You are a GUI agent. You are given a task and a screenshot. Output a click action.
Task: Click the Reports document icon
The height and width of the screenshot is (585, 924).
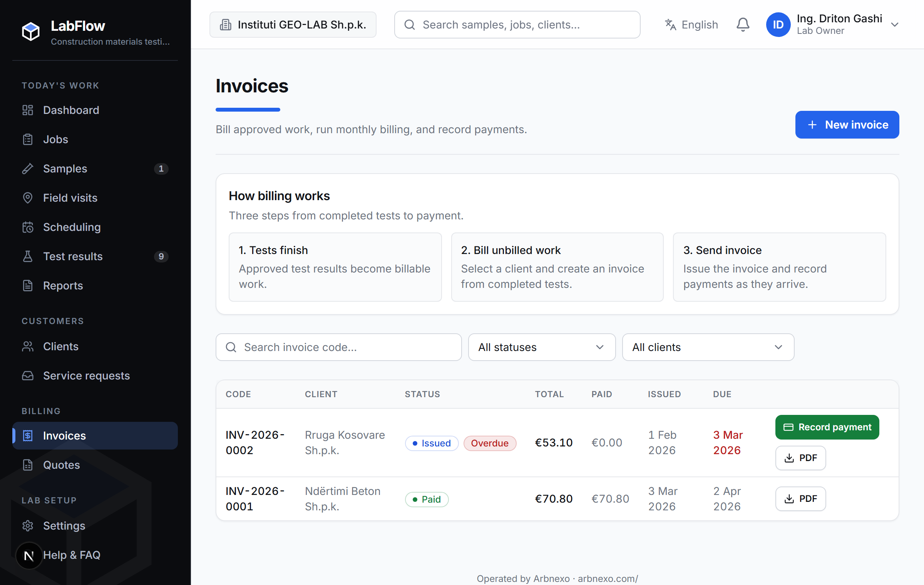(28, 286)
